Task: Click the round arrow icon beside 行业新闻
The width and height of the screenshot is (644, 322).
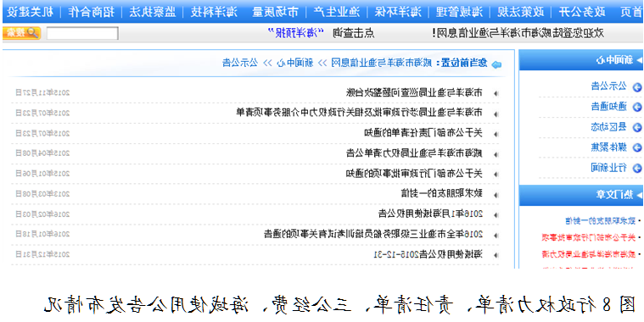Action: click(637, 168)
